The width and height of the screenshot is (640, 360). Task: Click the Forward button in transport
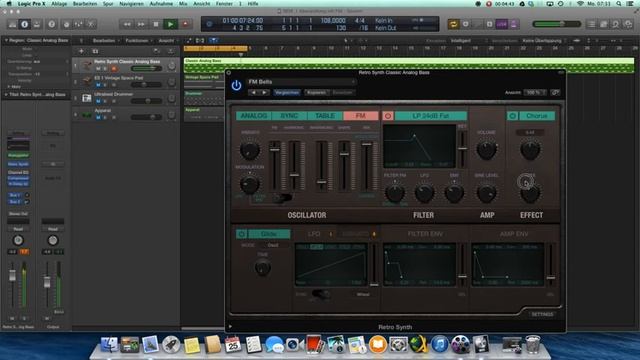pos(141,24)
